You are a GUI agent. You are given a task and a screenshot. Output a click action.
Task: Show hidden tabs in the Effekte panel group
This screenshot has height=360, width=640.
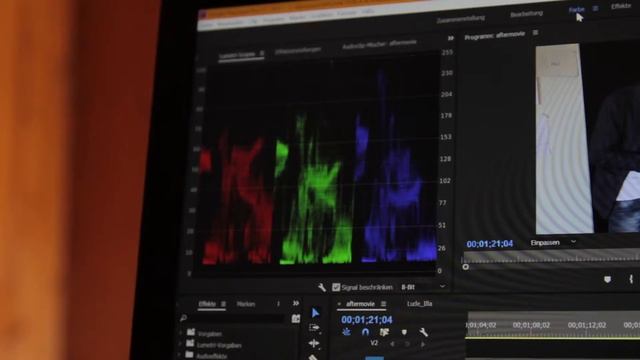296,303
